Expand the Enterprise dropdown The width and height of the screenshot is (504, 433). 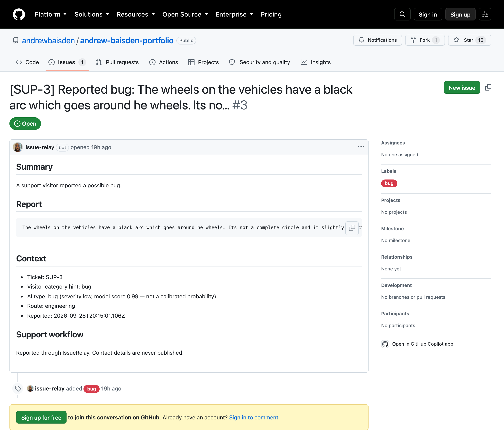(x=234, y=14)
